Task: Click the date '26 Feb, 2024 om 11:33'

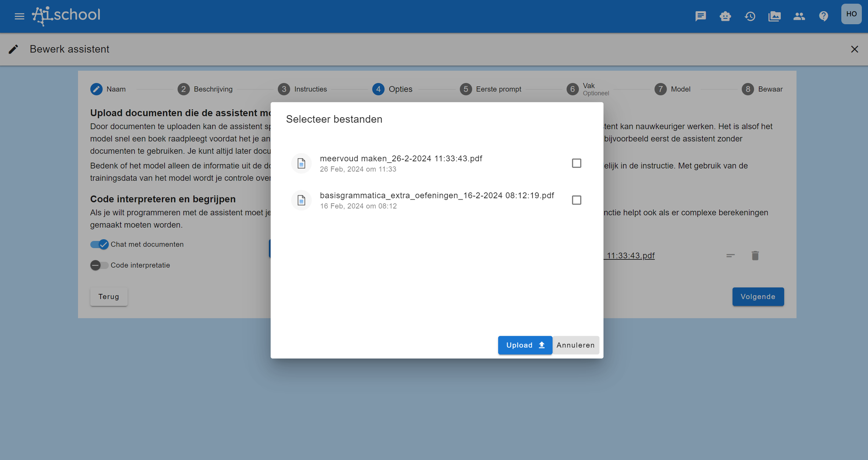Action: [x=358, y=169]
